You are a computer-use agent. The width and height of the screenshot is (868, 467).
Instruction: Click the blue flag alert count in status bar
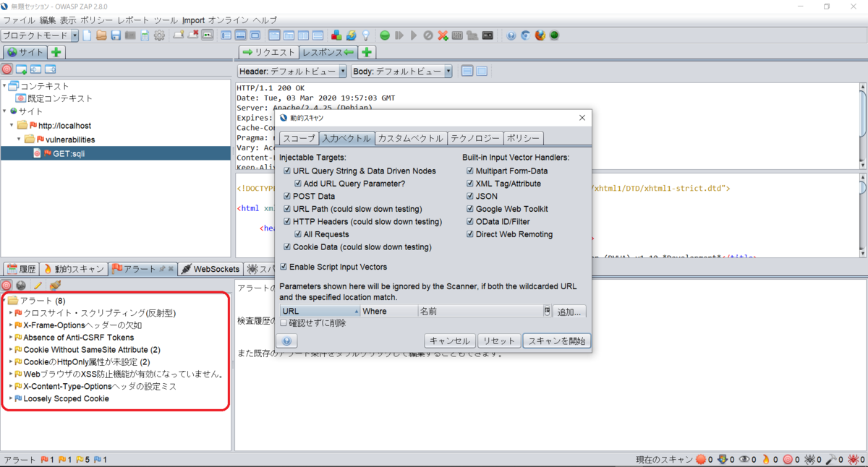(x=101, y=460)
